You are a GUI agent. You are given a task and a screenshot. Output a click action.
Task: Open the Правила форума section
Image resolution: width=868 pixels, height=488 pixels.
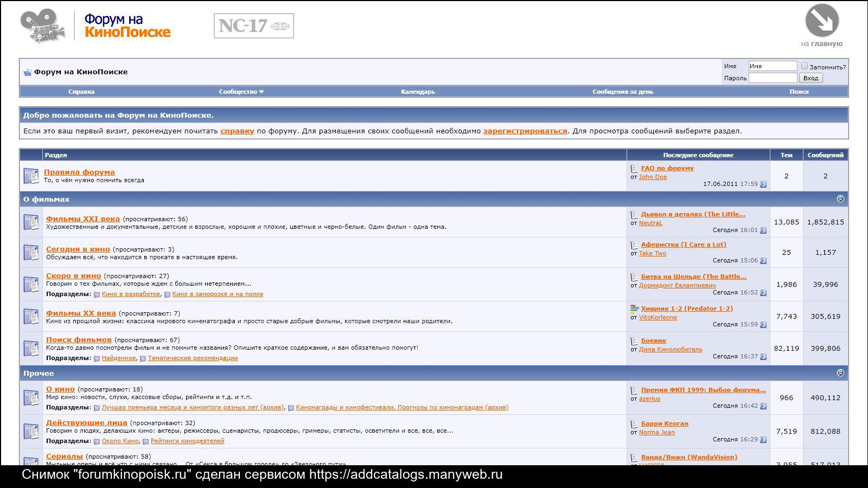click(79, 172)
